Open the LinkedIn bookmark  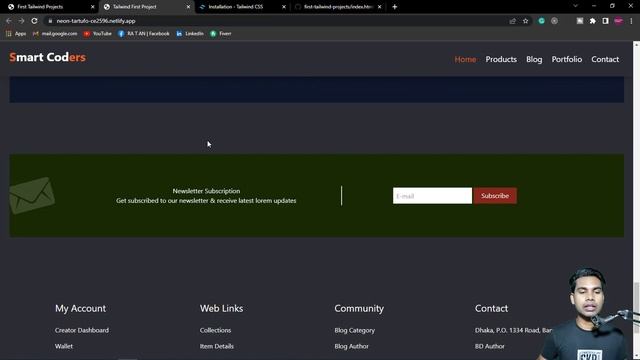click(190, 33)
